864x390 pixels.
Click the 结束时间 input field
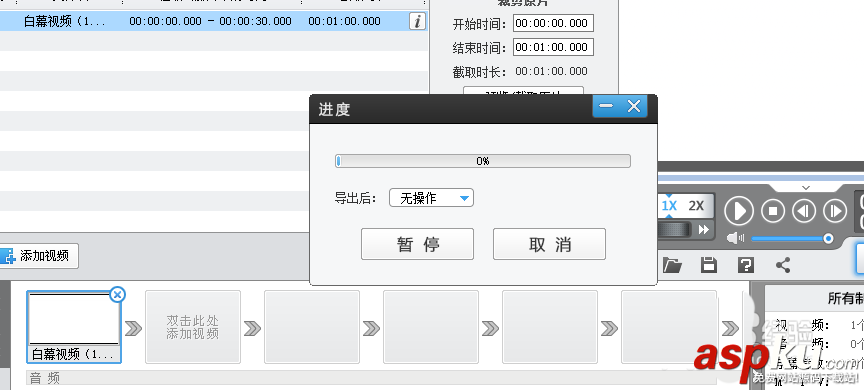click(553, 47)
